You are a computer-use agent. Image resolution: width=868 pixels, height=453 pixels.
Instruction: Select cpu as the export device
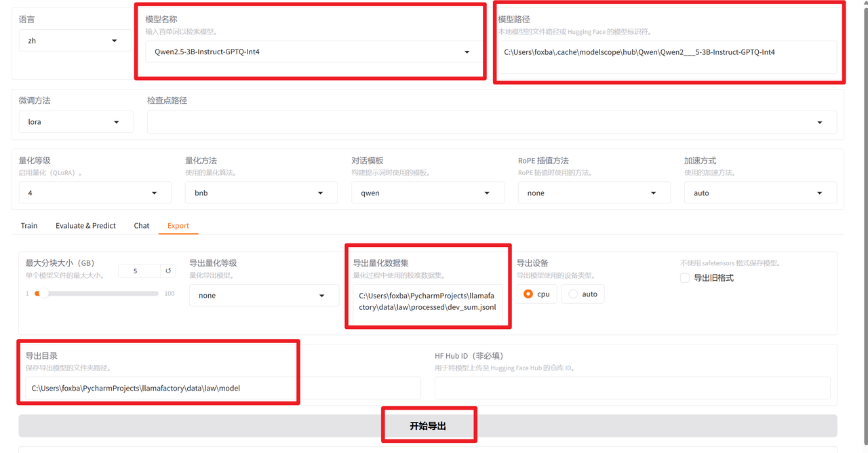(527, 294)
